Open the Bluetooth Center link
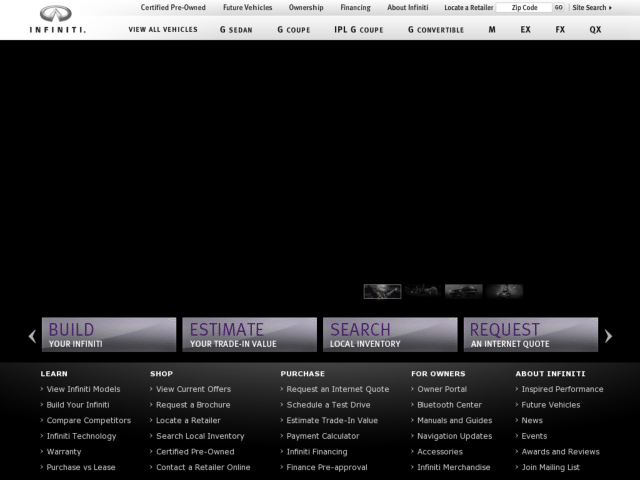Image resolution: width=640 pixels, height=480 pixels. [x=449, y=405]
